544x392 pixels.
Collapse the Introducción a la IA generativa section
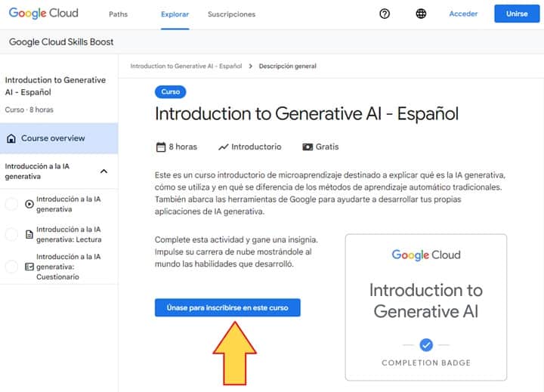pos(104,171)
